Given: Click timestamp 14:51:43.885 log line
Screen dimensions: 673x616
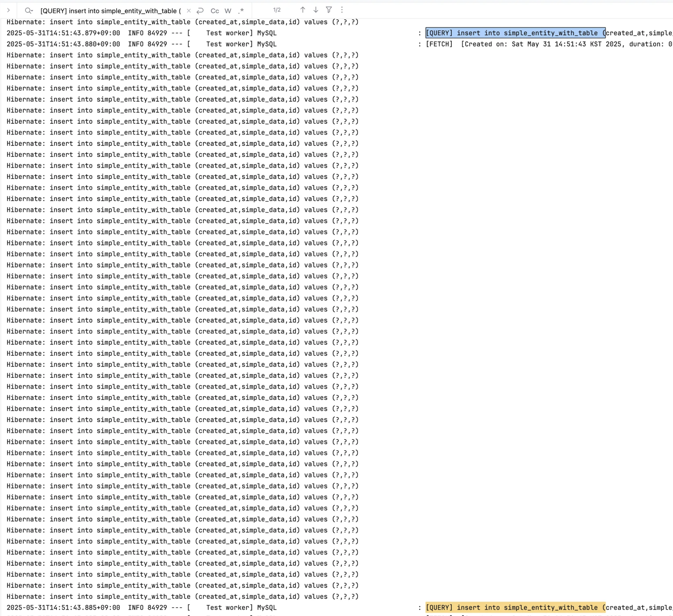Looking at the screenshot, I should [63, 607].
